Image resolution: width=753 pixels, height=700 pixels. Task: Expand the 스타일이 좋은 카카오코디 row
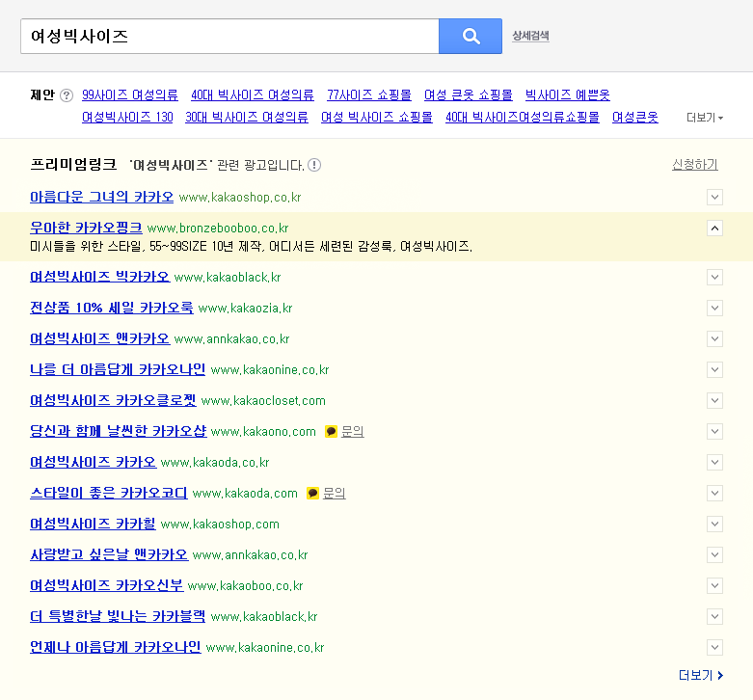[x=714, y=493]
